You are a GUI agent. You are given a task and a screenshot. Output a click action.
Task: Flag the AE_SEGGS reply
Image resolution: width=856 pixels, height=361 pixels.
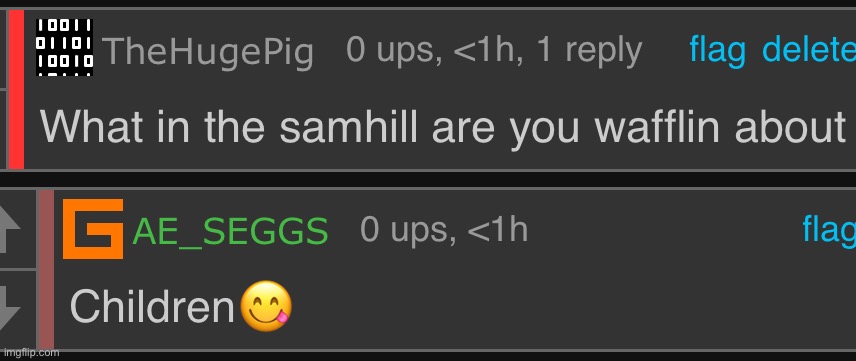click(x=829, y=230)
